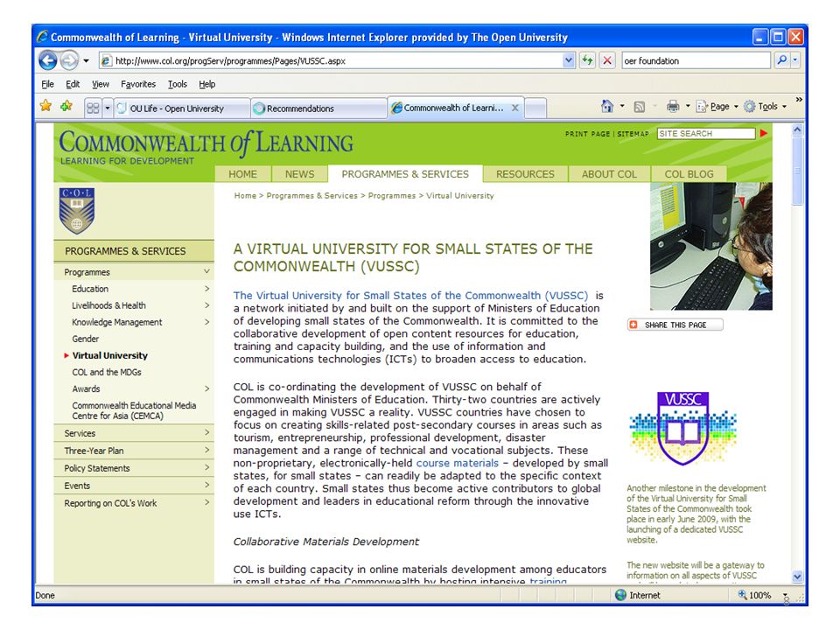Screen dimensions: 840x630
Task: Open the Page toolbar menu
Action: [x=717, y=107]
